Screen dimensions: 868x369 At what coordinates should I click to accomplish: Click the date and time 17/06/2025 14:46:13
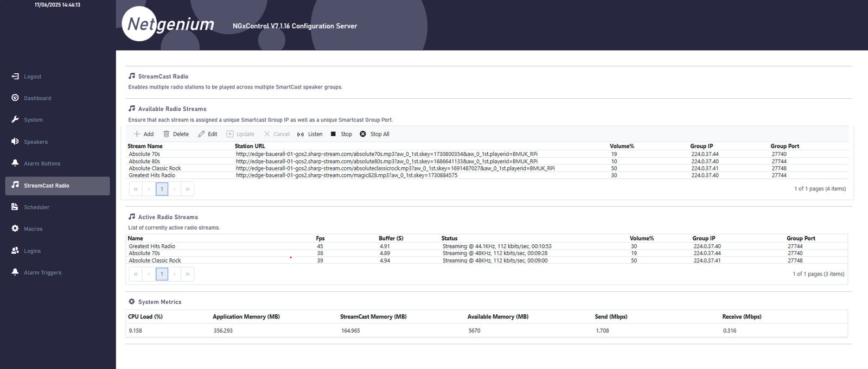click(x=58, y=5)
